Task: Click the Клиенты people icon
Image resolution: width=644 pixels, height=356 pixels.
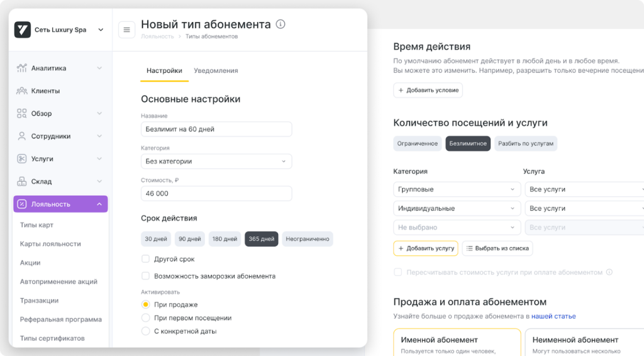Action: tap(22, 91)
